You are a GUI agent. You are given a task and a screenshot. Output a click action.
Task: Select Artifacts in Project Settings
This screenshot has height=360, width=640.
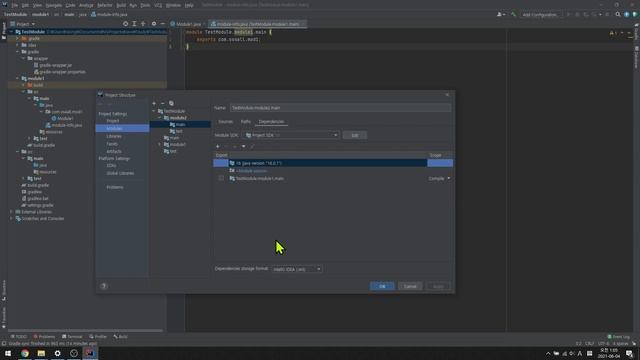(x=114, y=151)
